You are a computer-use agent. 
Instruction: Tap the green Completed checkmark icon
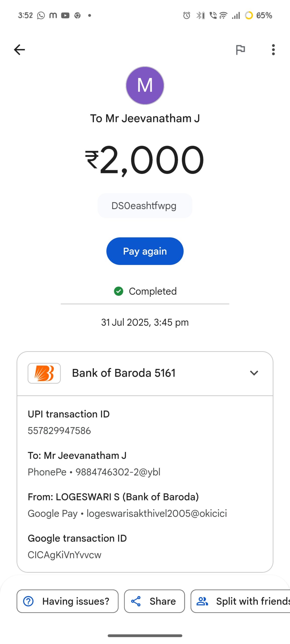[x=119, y=291]
